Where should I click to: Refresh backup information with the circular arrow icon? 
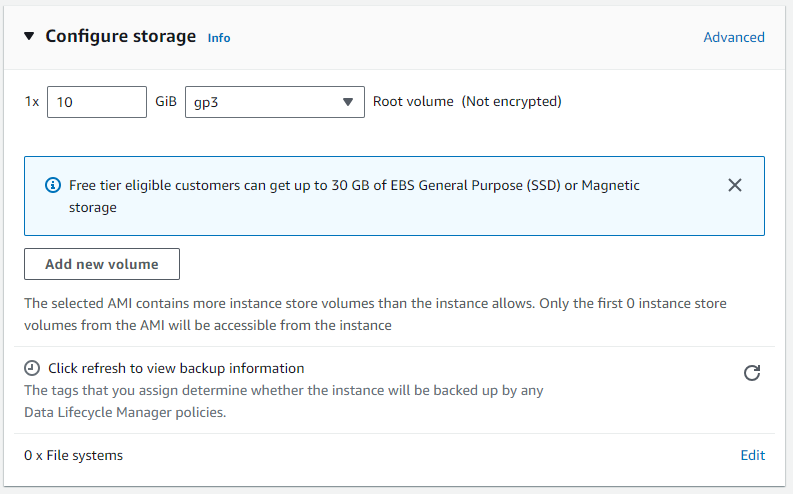pos(752,373)
